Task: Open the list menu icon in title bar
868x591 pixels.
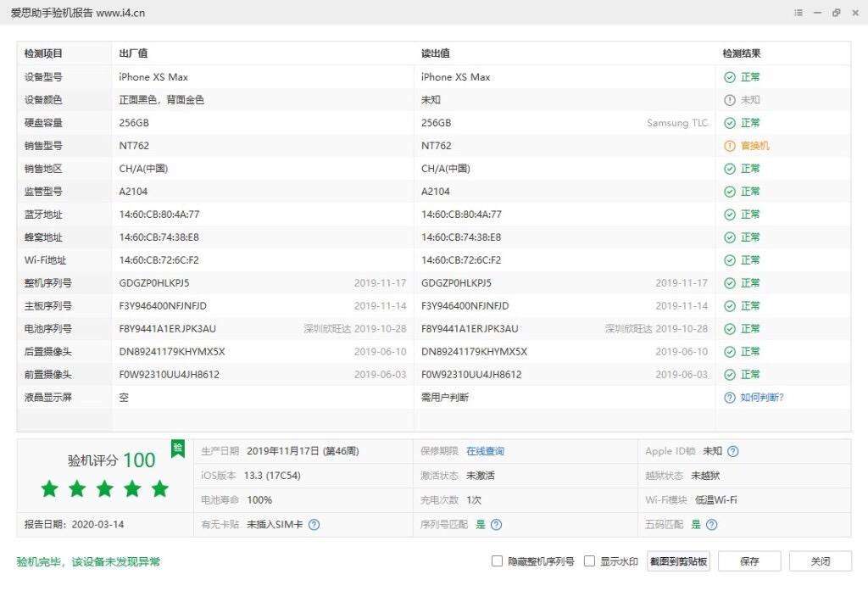Action: click(798, 12)
